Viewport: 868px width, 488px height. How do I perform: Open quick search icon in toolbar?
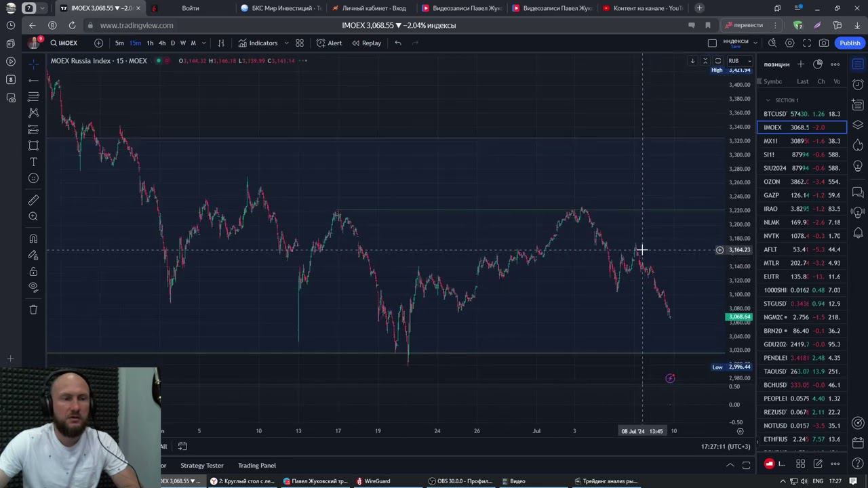(x=772, y=43)
